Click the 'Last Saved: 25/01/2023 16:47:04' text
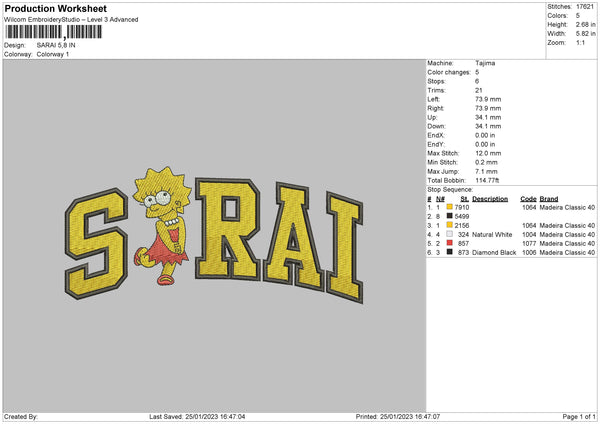This screenshot has width=600, height=424. [x=197, y=417]
